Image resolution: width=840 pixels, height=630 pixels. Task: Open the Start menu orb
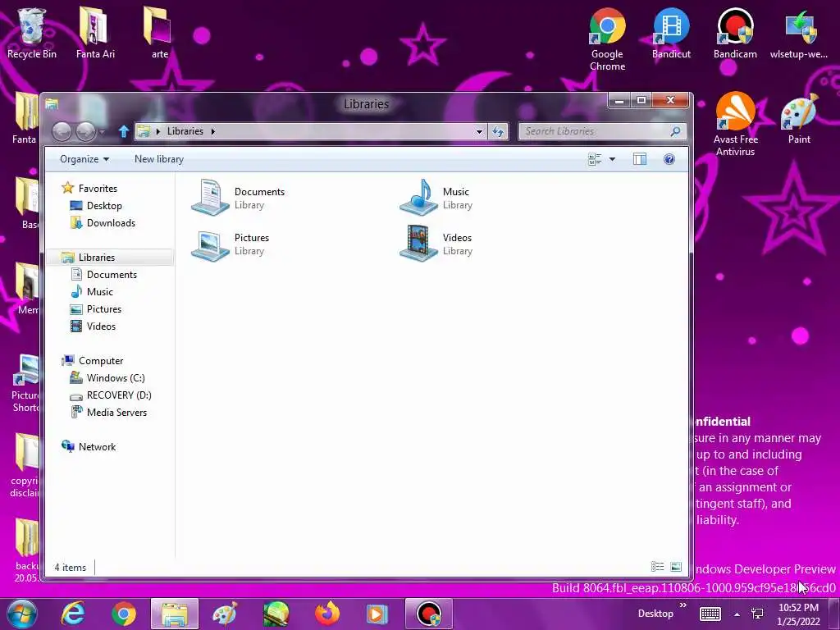(x=21, y=614)
